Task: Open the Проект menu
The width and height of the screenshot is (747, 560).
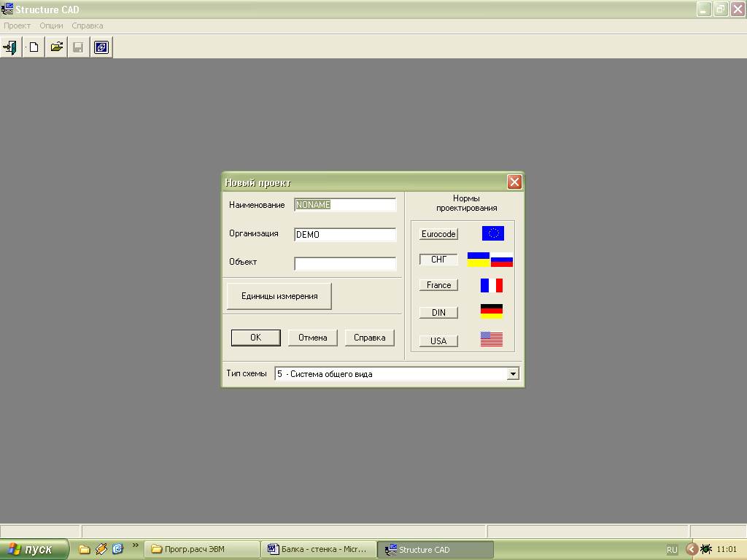Action: [x=18, y=26]
